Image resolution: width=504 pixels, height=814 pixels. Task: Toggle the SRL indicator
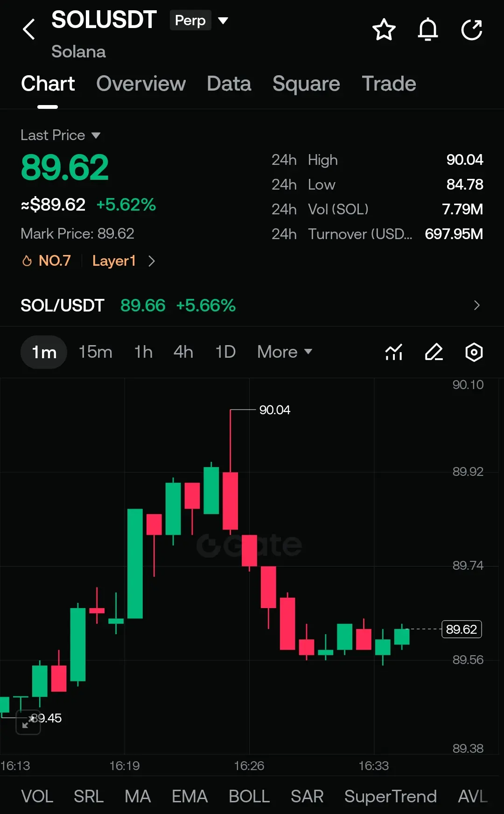89,796
